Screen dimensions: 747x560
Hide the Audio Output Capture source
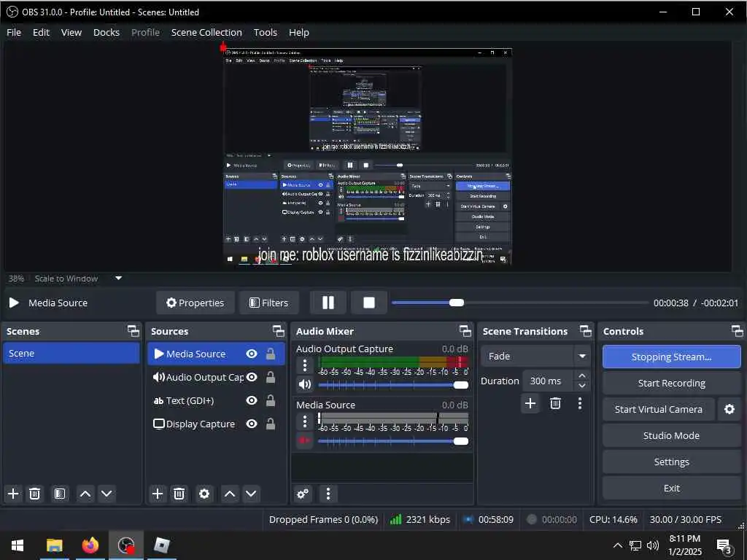pos(252,377)
